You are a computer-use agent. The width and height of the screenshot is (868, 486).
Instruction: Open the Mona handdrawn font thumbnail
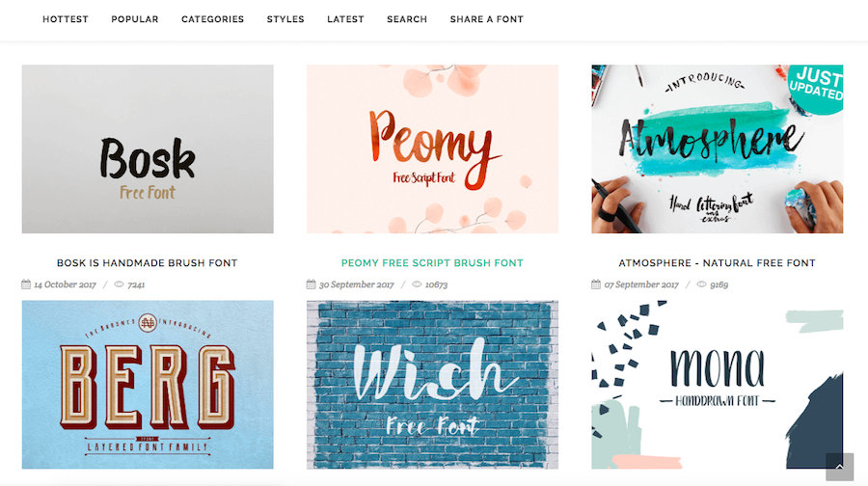point(717,385)
